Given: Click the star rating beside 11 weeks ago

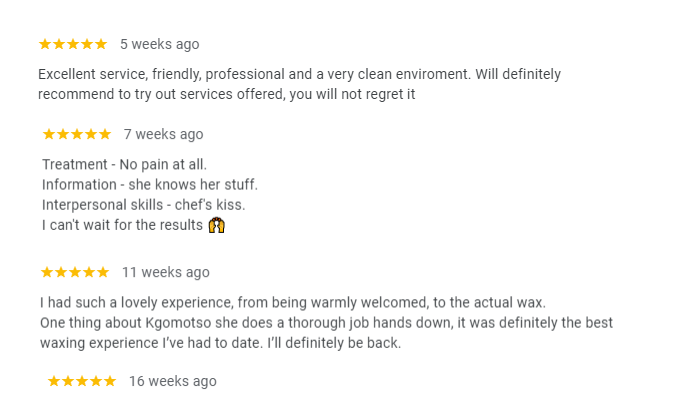Looking at the screenshot, I should pos(75,272).
